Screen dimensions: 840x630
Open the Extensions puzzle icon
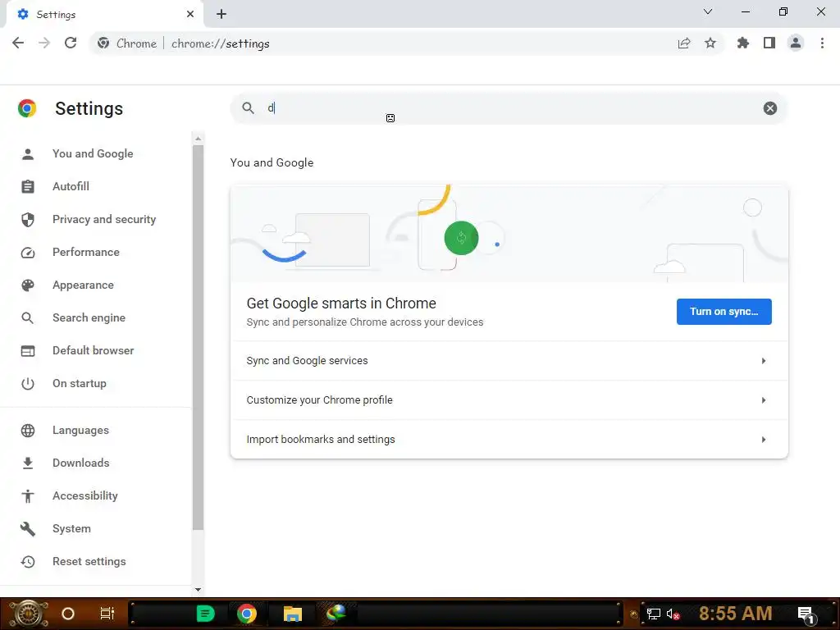click(743, 43)
